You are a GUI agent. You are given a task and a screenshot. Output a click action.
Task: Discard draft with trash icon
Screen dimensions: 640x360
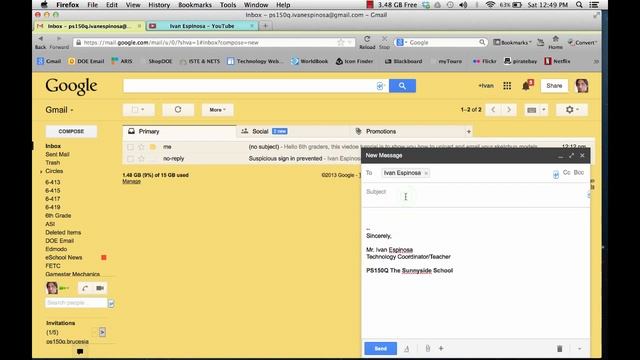pyautogui.click(x=560, y=349)
